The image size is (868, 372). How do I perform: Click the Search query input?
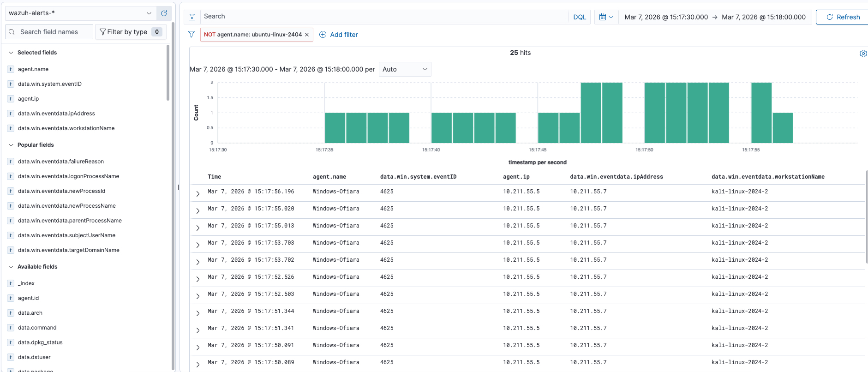click(383, 17)
